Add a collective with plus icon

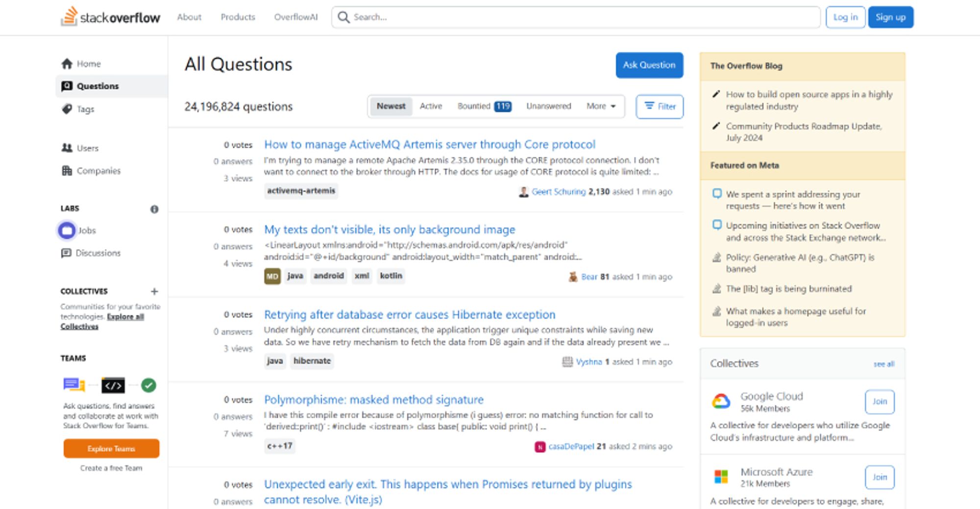pos(154,291)
